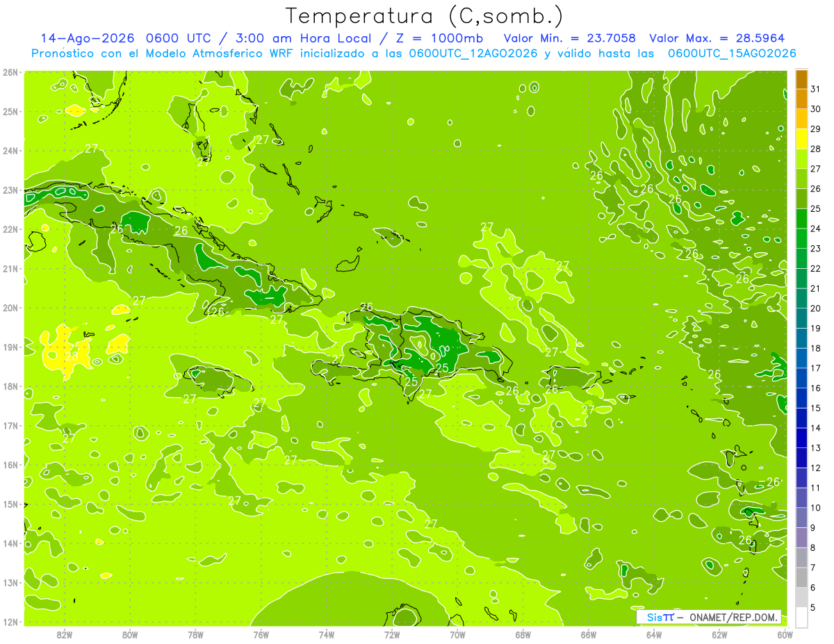The image size is (834, 644).
Task: Select the dark blue swatch between 12 and 13
Action: pos(801,458)
